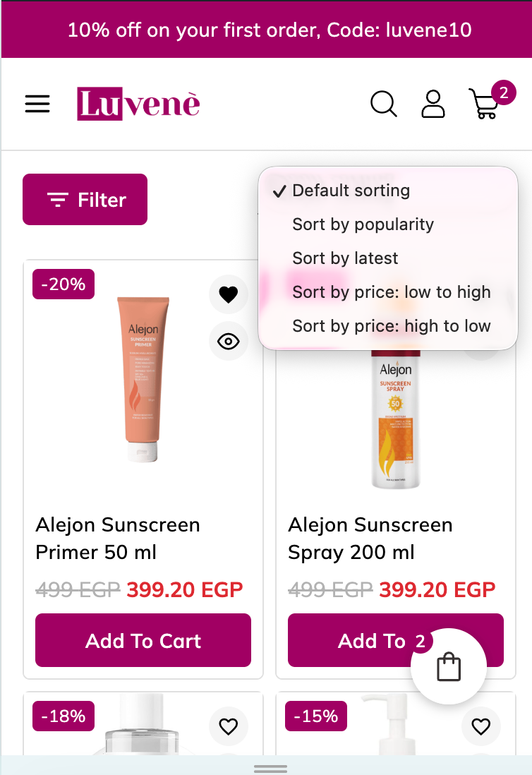532x775 pixels.
Task: Open Alejon Sunscreen Spray 200 ml title link
Action: tap(370, 539)
